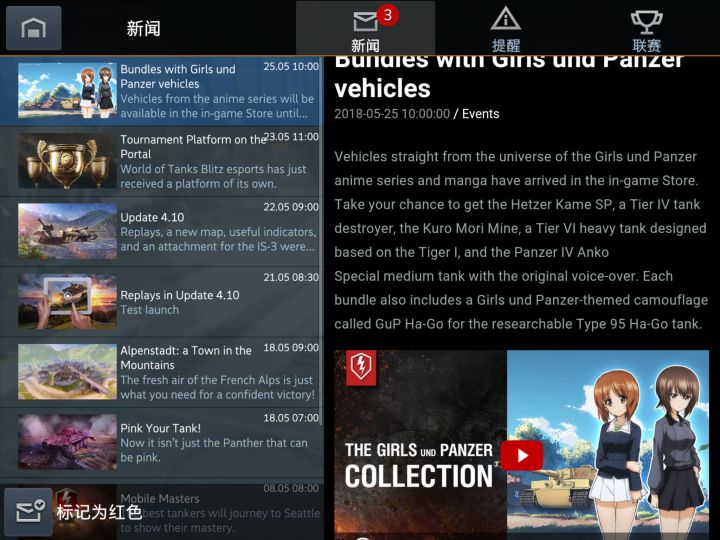Click the Events category link
The width and height of the screenshot is (720, 540).
point(480,114)
